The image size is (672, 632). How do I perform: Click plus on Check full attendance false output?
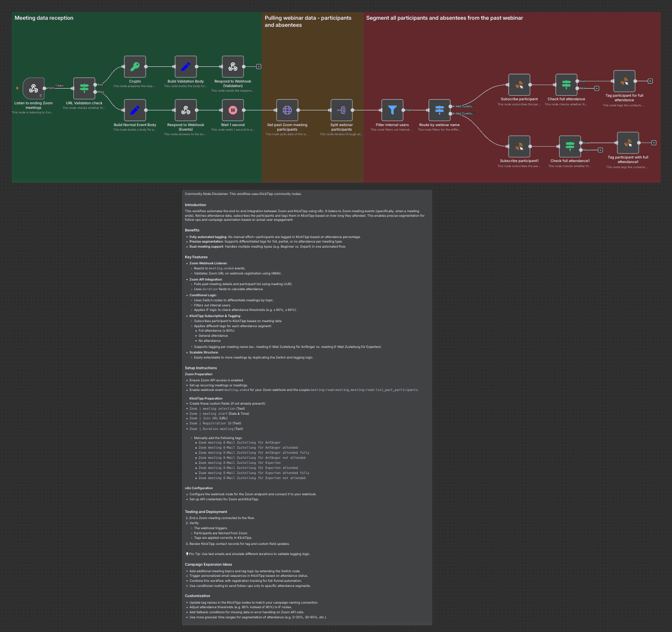(597, 89)
